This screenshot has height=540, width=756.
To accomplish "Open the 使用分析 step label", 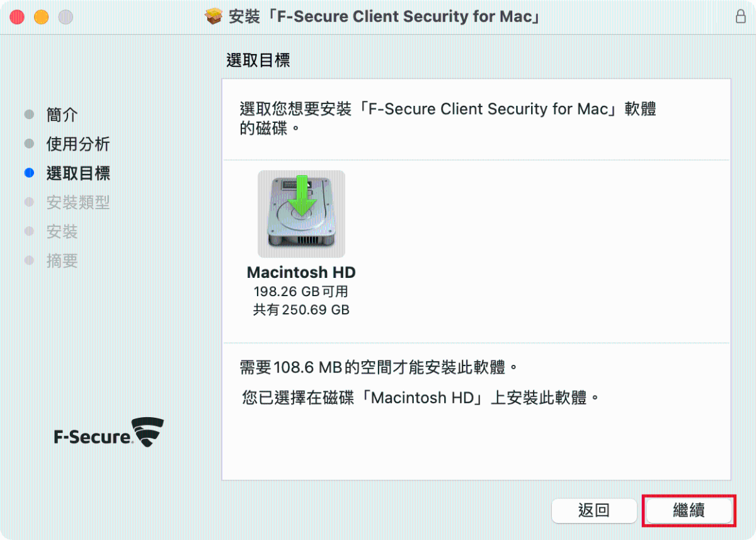I will tap(78, 144).
